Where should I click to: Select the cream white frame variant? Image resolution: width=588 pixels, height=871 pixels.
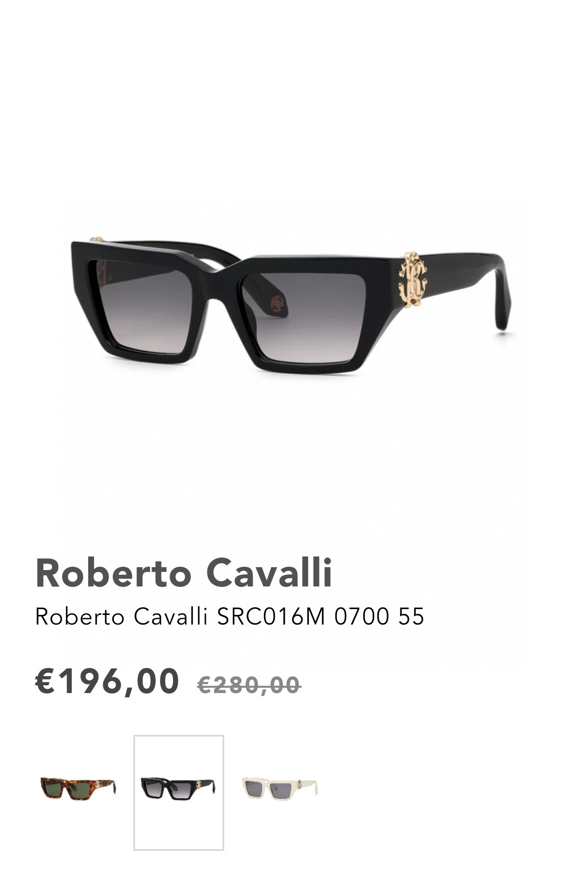(280, 788)
